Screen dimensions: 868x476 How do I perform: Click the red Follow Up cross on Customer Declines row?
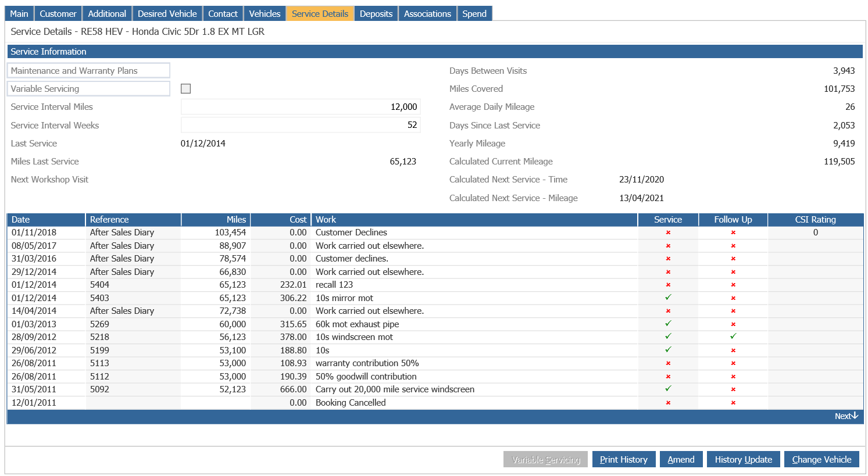click(733, 232)
